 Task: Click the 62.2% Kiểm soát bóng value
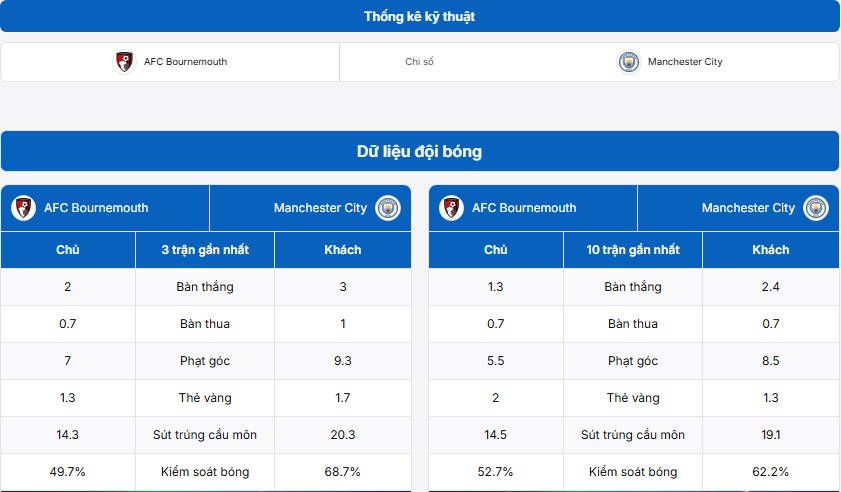[771, 472]
